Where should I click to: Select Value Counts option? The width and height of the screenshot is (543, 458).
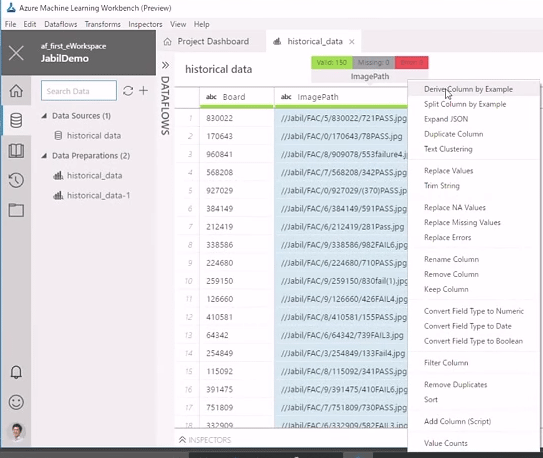446,443
